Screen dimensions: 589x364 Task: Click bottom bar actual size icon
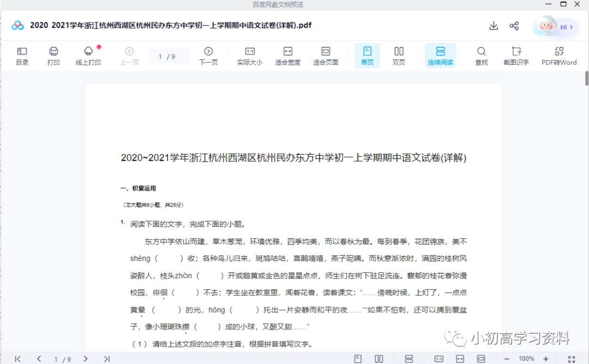(438, 359)
